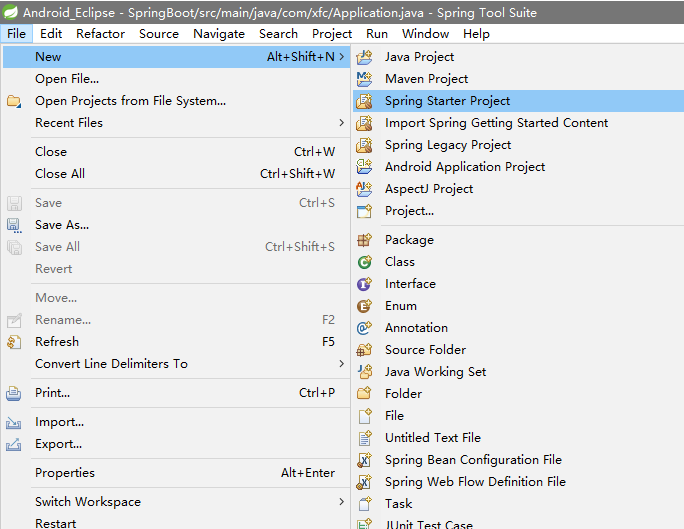
Task: Click the Save As floppy disk icon
Action: pos(14,225)
